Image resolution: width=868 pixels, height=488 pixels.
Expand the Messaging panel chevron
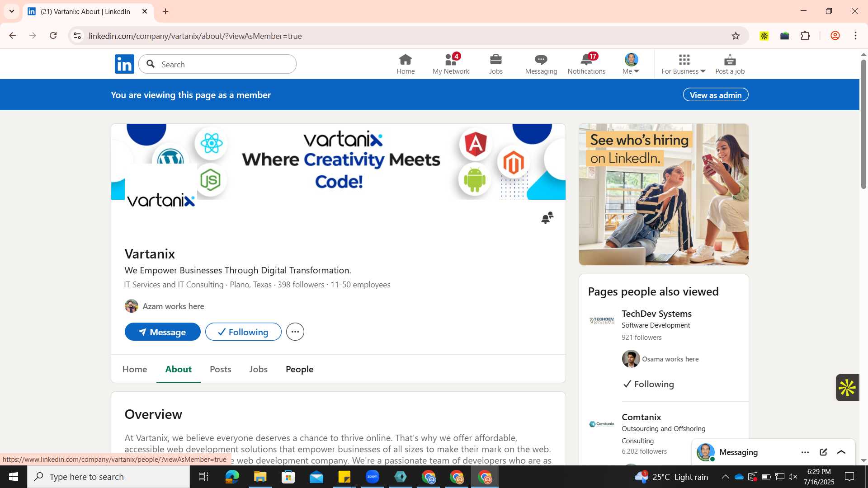pyautogui.click(x=841, y=452)
